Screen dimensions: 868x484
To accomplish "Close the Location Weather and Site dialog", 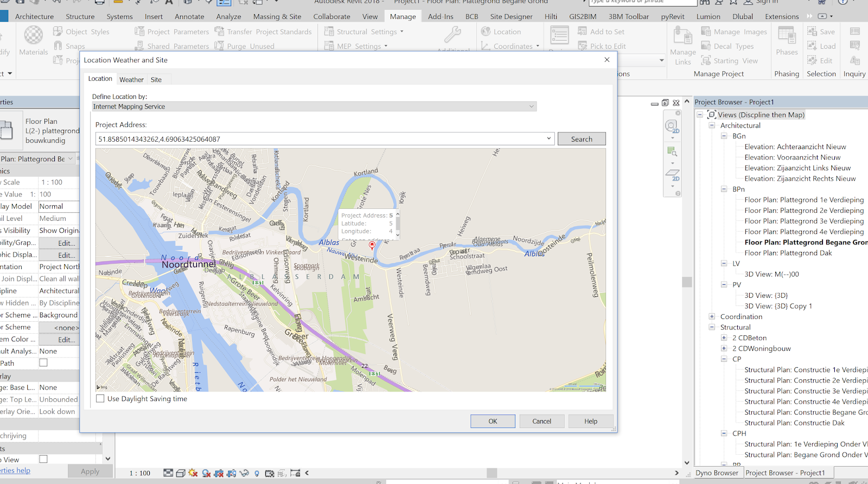I will click(607, 60).
